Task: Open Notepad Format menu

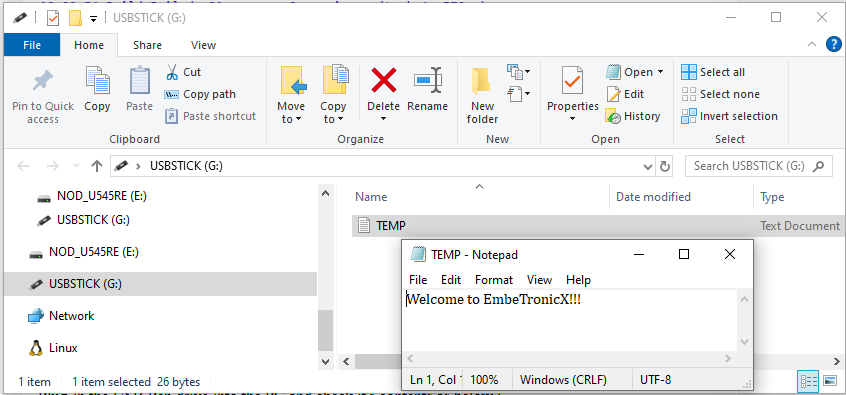Action: [494, 280]
